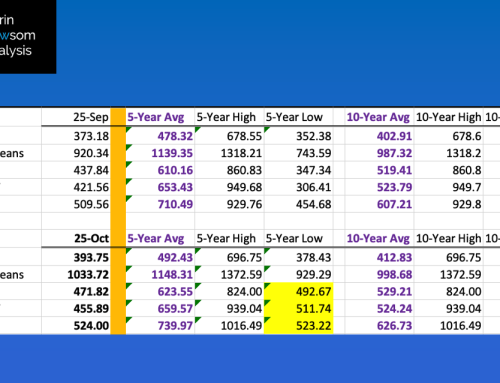Viewport: 500px width, 383px height.
Task: Select the cell with value 373.18
Action: click(76, 136)
